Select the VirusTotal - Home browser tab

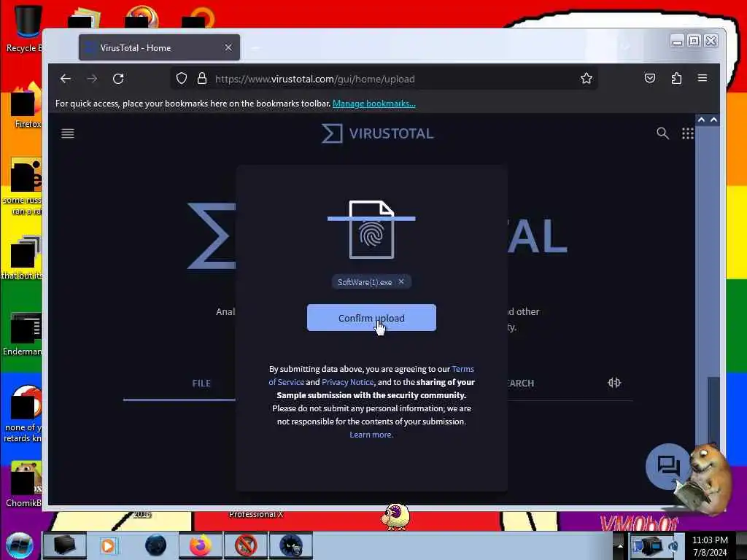point(159,47)
